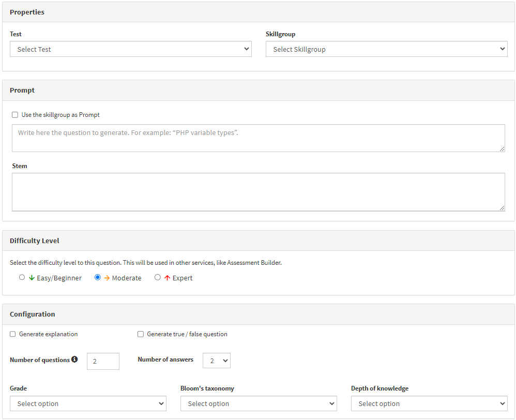Focus the question prompt text area
Viewport: 516px width, 420px height.
(259, 138)
